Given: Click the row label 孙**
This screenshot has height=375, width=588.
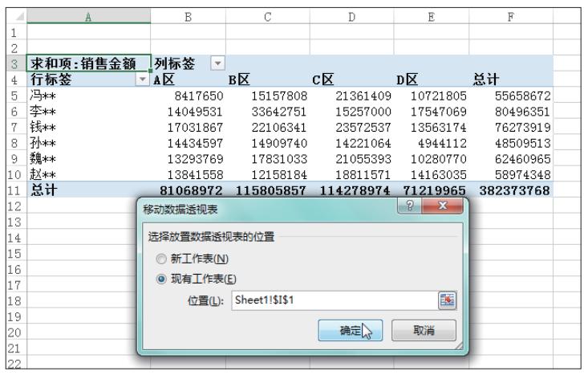Looking at the screenshot, I should pos(88,143).
